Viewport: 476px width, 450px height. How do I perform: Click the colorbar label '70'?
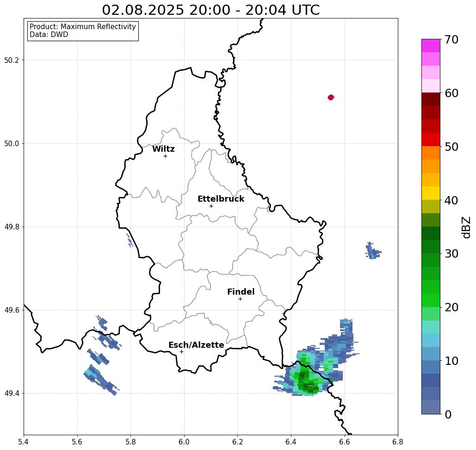tap(451, 39)
